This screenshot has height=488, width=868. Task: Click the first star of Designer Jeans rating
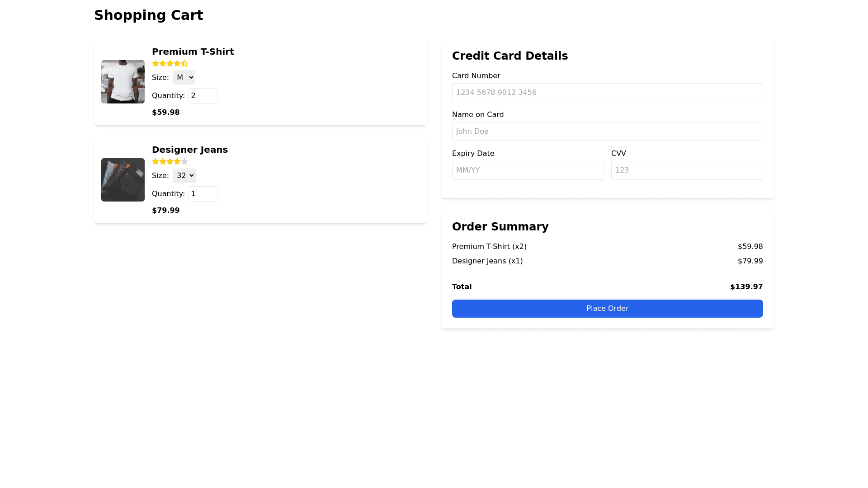156,162
